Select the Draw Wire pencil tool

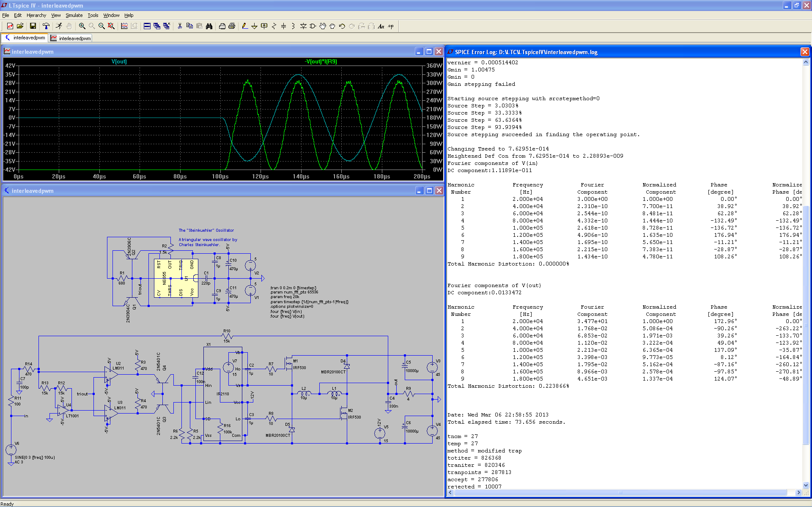pos(245,26)
